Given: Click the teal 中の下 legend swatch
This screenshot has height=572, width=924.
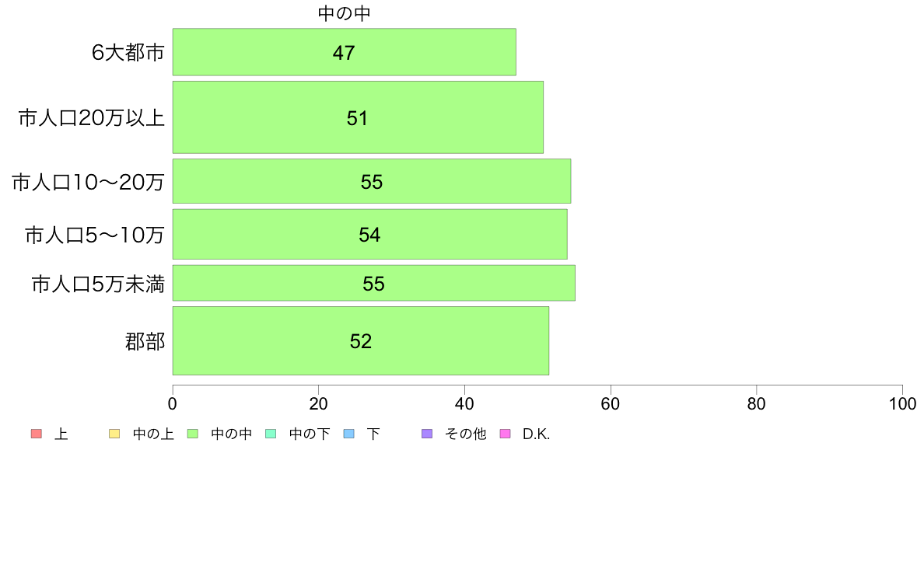Looking at the screenshot, I should coord(271,434).
